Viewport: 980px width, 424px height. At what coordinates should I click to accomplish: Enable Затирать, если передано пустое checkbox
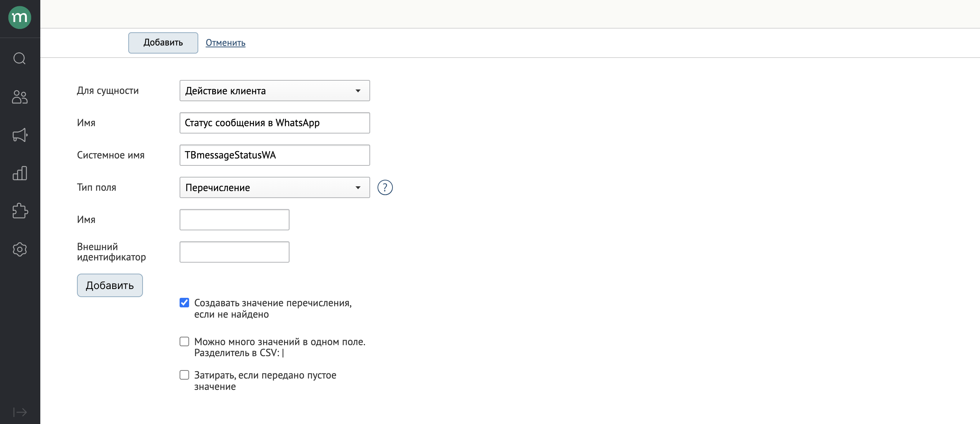tap(184, 375)
